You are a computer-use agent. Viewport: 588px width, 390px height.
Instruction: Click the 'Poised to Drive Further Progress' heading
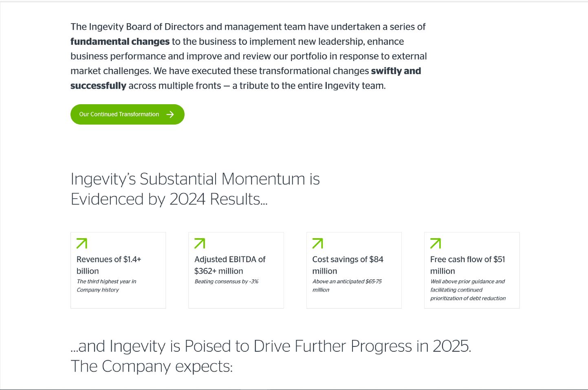(x=271, y=346)
